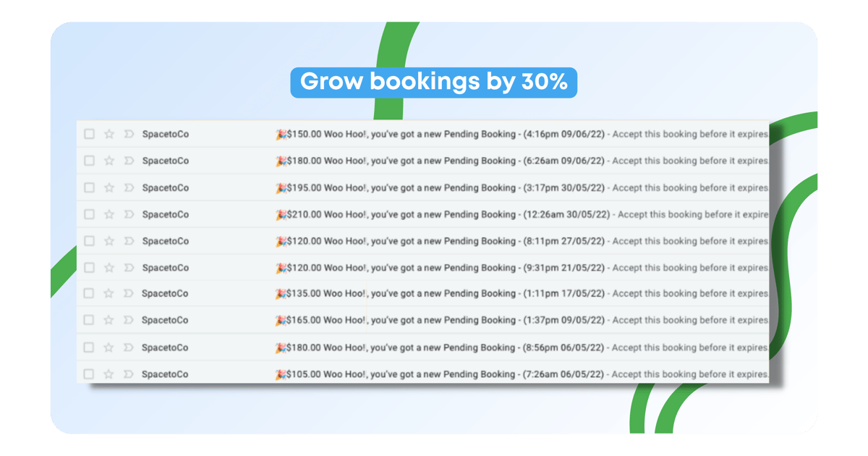This screenshot has width=868, height=456.
Task: Toggle the star on the $180.00 email from 06/05/22
Action: [109, 347]
